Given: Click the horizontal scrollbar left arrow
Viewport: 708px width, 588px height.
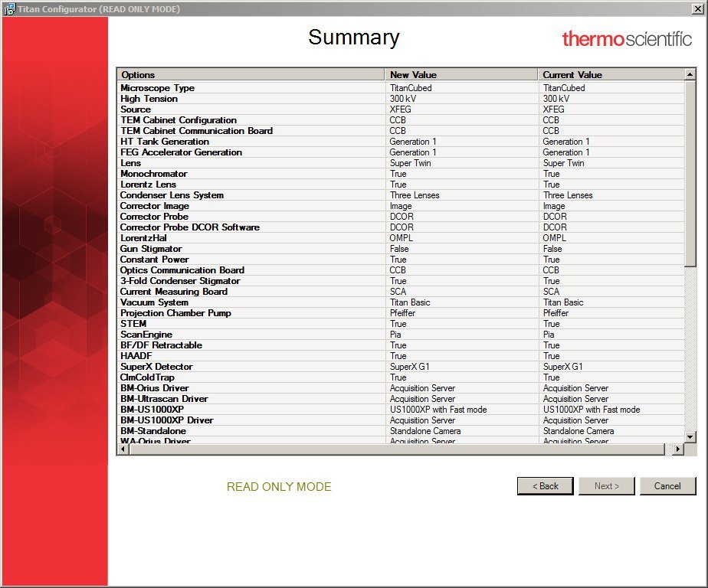Looking at the screenshot, I should coord(123,449).
